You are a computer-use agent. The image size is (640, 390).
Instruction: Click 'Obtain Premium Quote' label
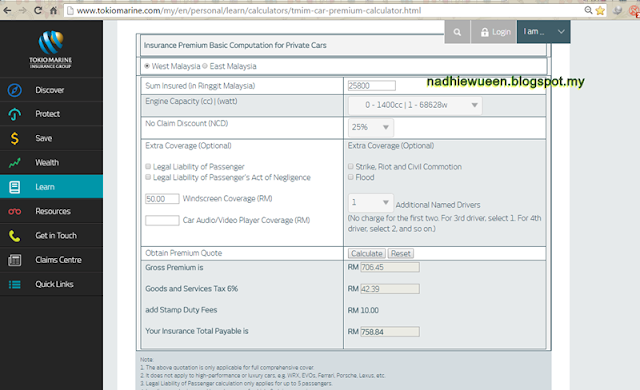click(184, 253)
